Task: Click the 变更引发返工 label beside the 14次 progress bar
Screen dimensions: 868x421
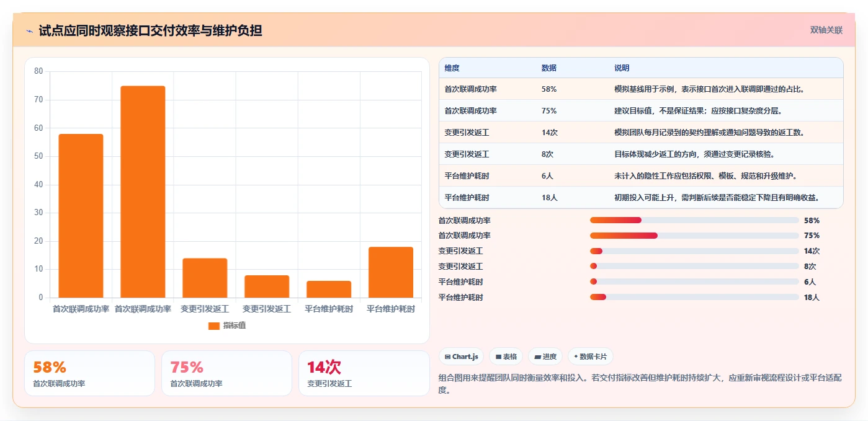Action: [x=460, y=251]
